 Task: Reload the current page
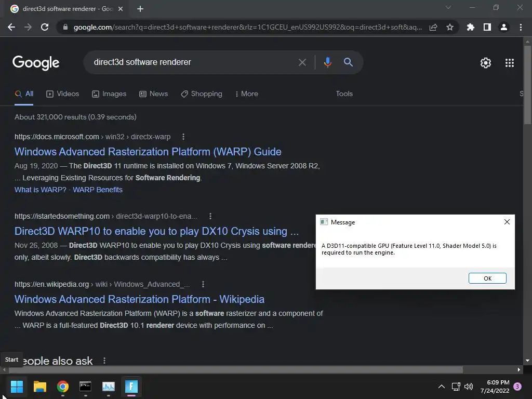pyautogui.click(x=45, y=27)
